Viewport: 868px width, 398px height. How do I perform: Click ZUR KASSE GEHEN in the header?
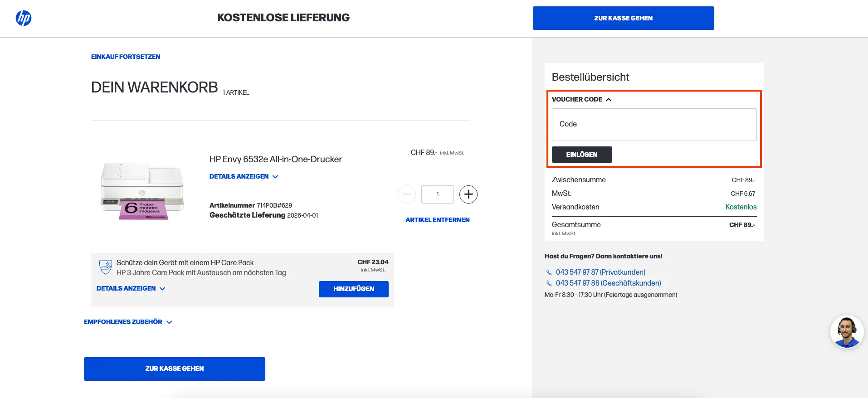point(623,18)
